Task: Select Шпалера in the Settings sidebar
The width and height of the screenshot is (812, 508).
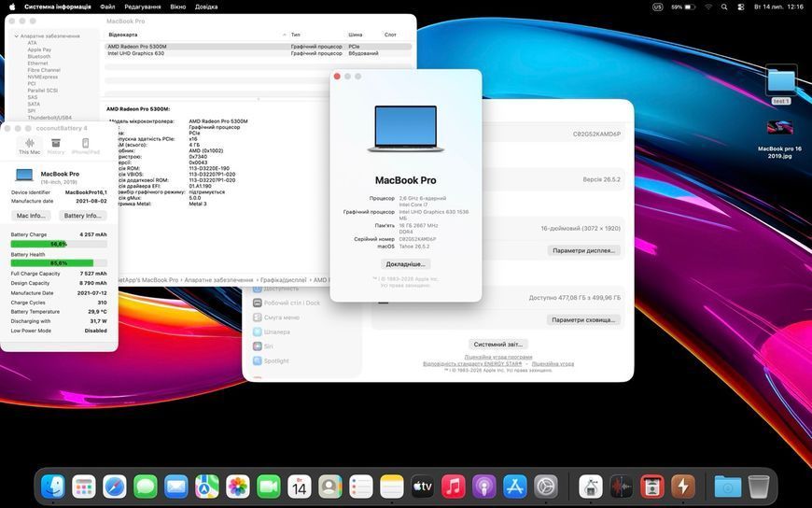Action: (x=272, y=332)
